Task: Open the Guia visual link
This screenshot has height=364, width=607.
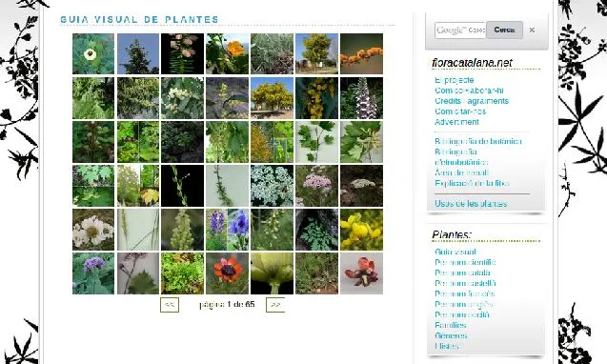Action: point(455,253)
